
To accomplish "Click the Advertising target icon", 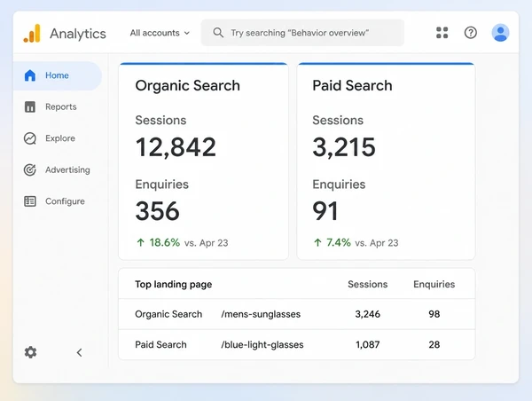I will click(x=30, y=169).
